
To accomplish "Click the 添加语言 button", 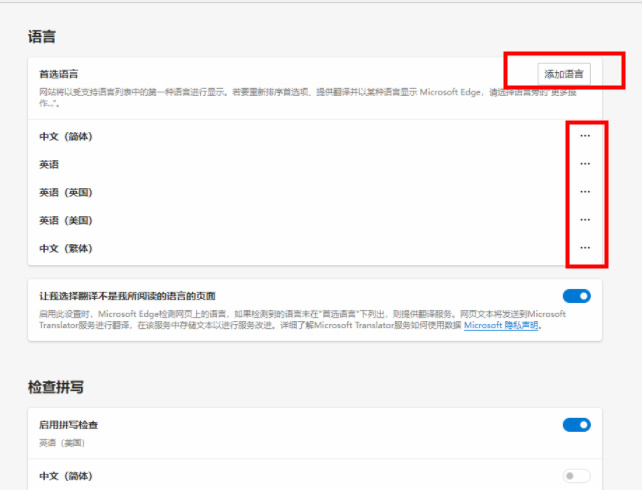I will click(564, 74).
